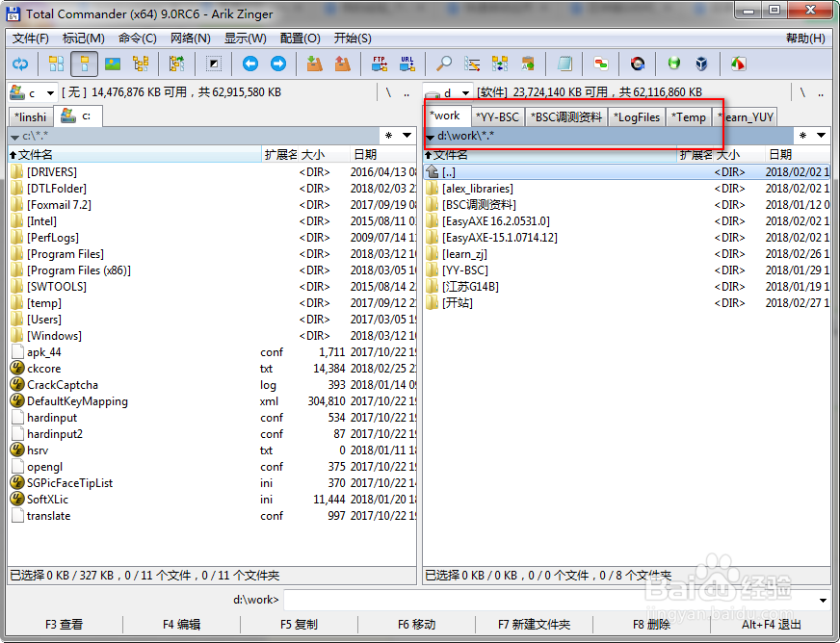840x643 pixels.
Task: Click the green globe toolbar icon
Action: 674,64
